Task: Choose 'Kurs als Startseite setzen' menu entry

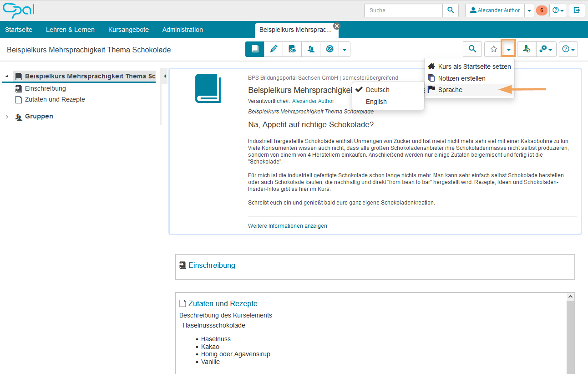Action: (474, 67)
